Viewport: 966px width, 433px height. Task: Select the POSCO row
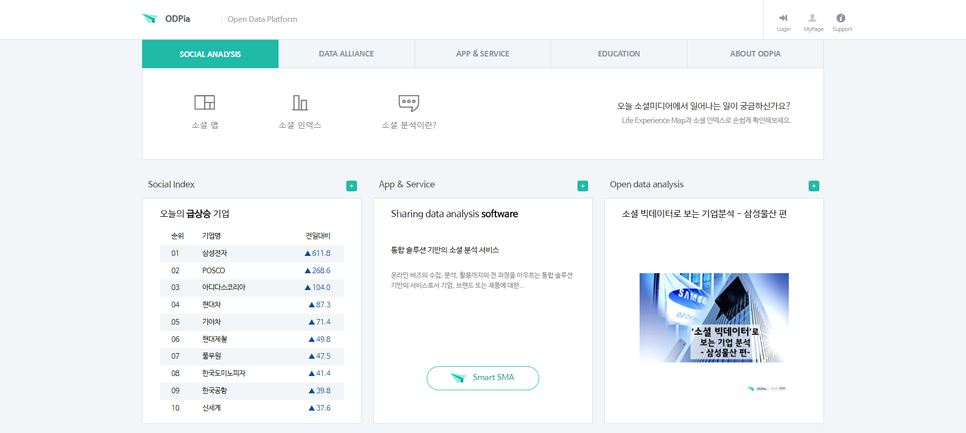click(x=252, y=270)
